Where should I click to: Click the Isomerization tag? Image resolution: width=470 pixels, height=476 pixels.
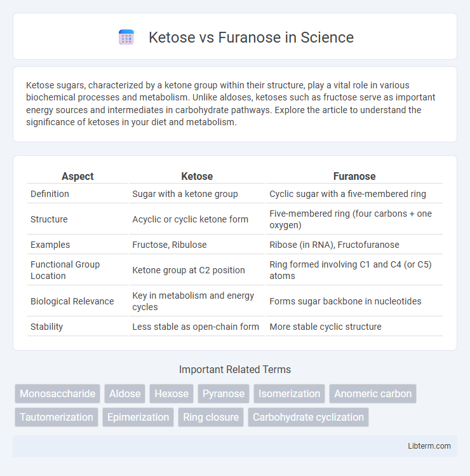point(289,394)
